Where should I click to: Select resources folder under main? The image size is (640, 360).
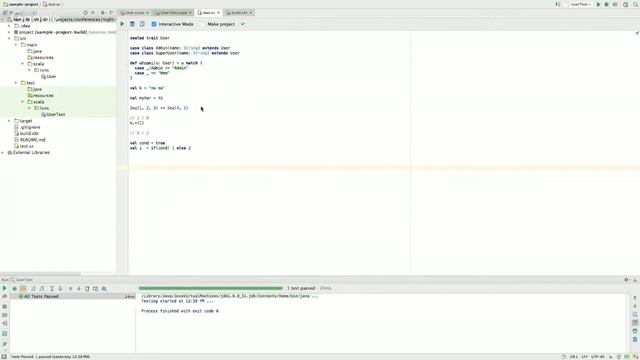(40, 58)
